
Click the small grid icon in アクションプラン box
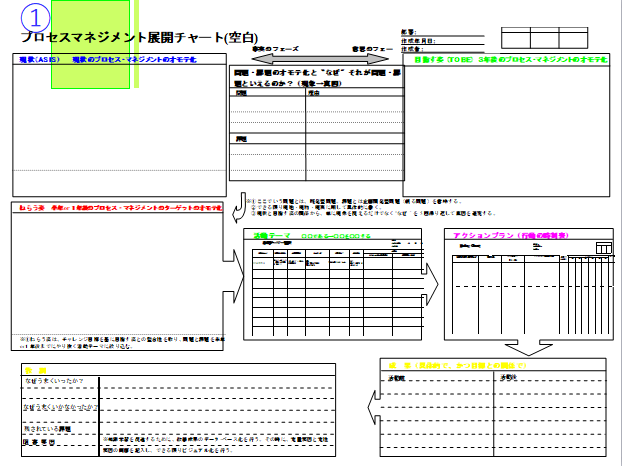click(x=604, y=247)
